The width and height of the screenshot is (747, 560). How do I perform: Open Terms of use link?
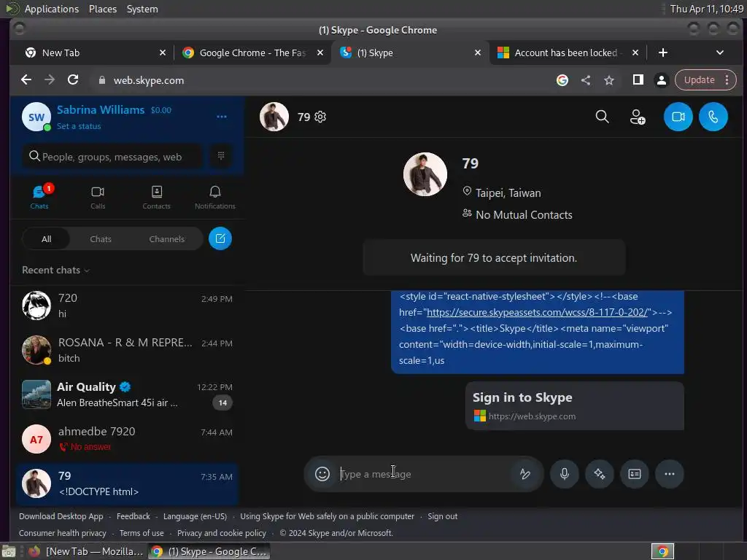tap(142, 533)
